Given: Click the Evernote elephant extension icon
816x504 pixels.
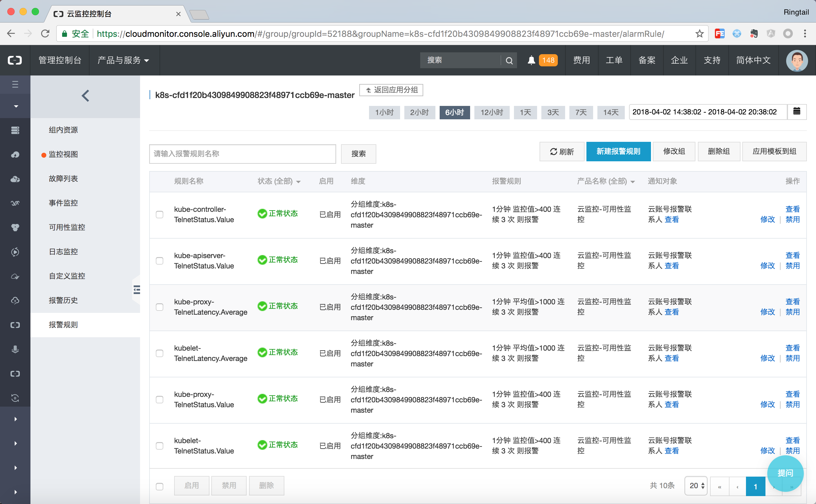Looking at the screenshot, I should pyautogui.click(x=754, y=33).
